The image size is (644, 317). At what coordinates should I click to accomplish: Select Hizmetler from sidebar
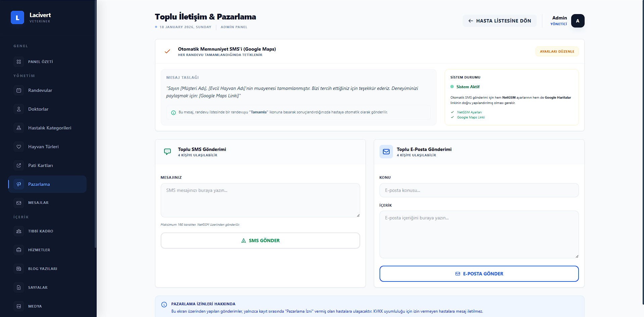(x=39, y=250)
